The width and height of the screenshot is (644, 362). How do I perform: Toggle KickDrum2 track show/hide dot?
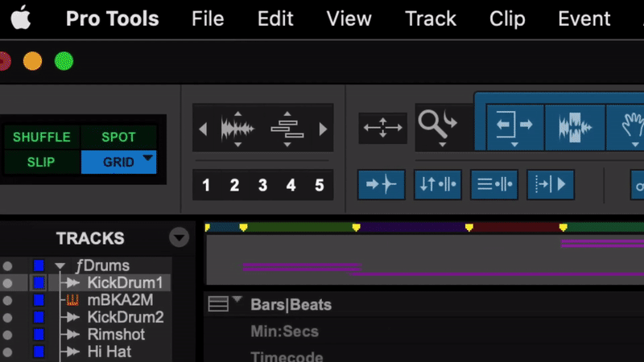coord(7,318)
